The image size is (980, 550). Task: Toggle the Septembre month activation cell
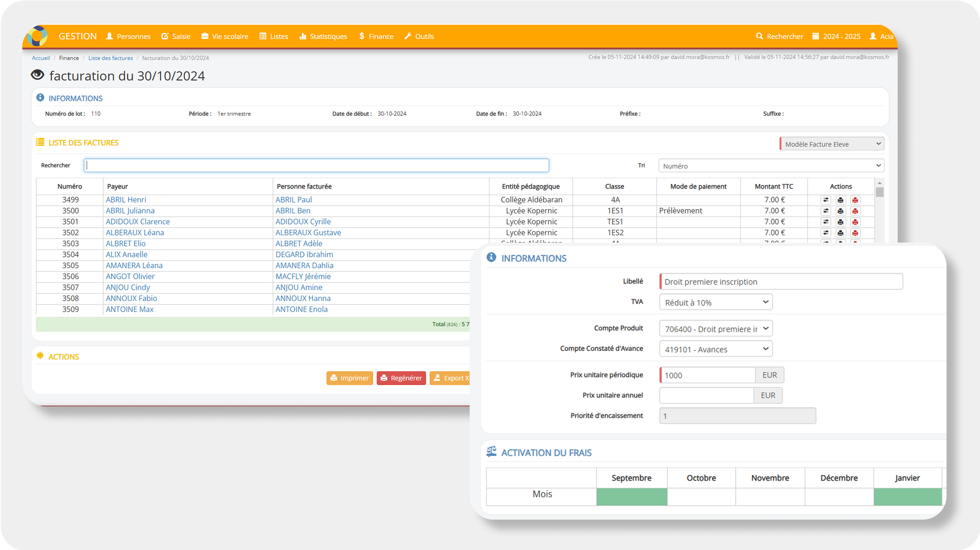tap(632, 497)
